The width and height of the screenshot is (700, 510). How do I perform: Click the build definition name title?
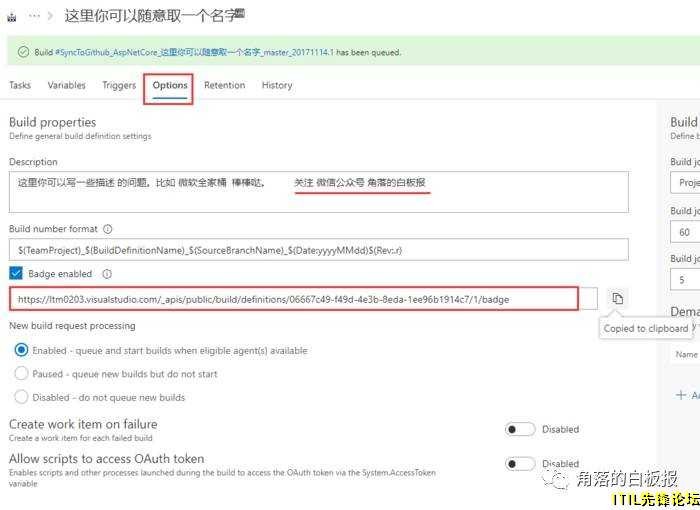[155, 16]
